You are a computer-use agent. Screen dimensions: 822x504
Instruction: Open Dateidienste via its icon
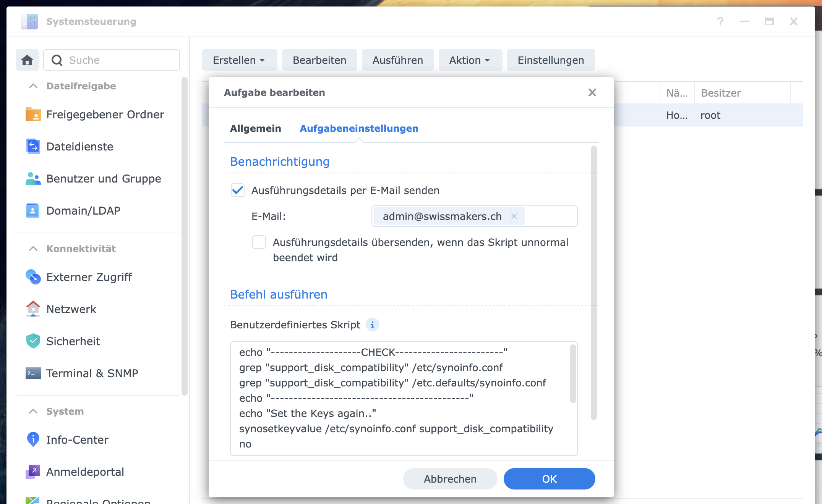[x=33, y=147]
